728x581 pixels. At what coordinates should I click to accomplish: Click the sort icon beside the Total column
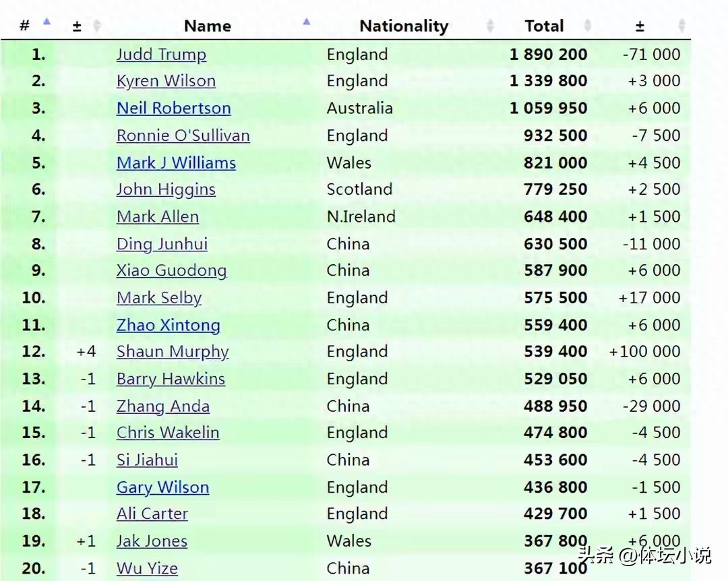586,26
